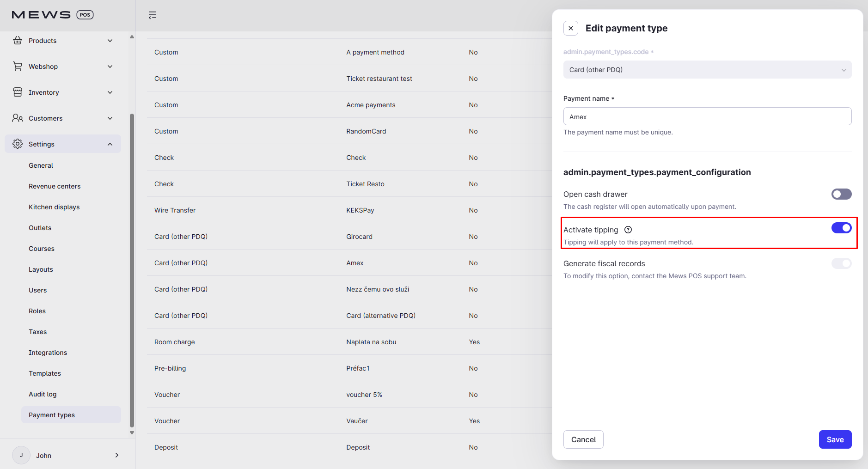Select the Products basket icon in sidebar

pyautogui.click(x=18, y=40)
